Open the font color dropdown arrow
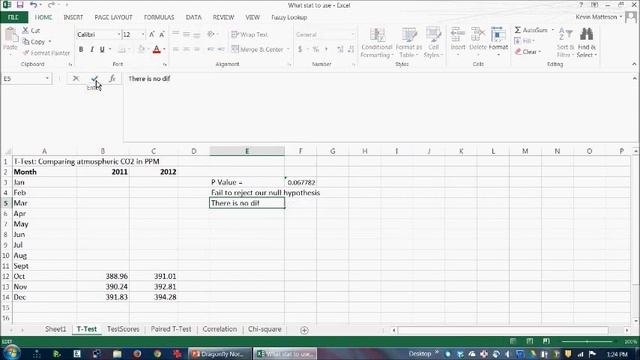The image size is (640, 360). [x=164, y=49]
